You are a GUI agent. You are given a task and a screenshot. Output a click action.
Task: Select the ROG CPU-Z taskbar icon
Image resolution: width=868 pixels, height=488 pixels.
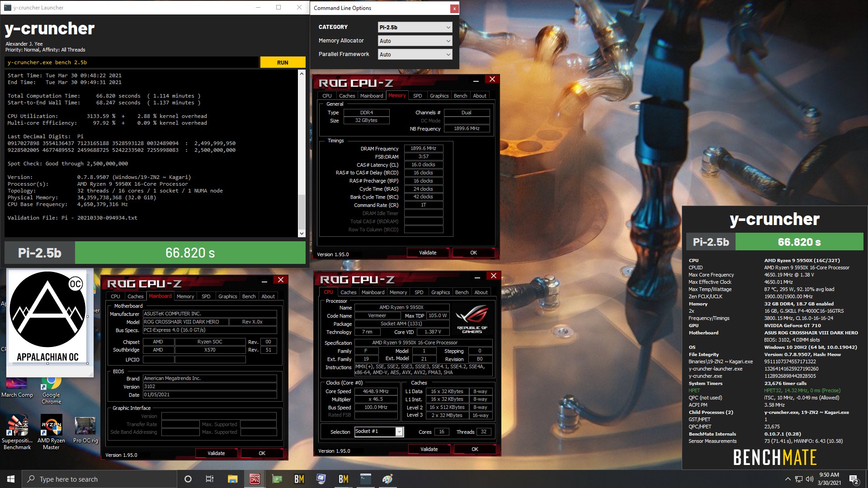point(255,479)
